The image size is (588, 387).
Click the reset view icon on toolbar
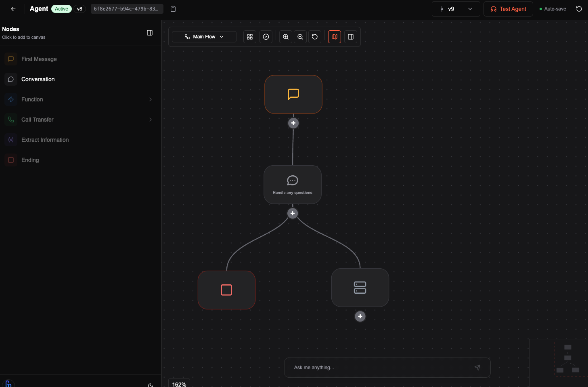315,37
